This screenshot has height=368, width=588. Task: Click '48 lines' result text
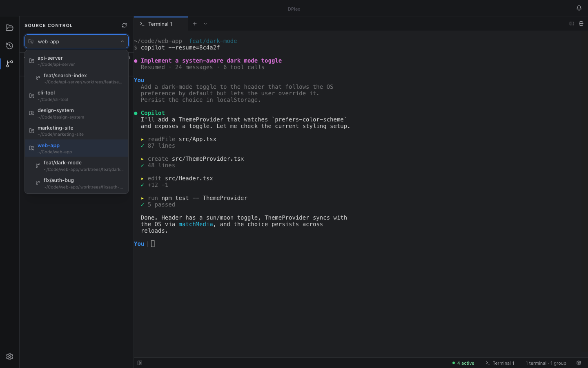pos(161,165)
